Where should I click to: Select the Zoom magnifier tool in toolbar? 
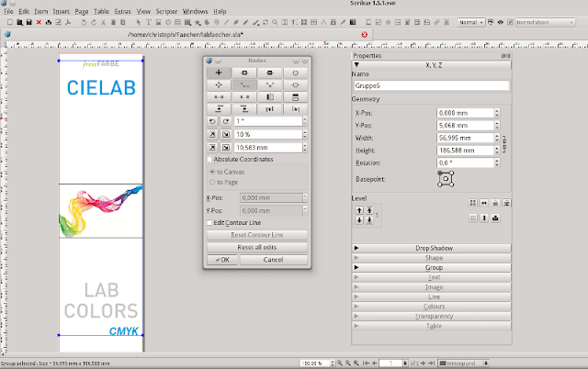coord(275,22)
